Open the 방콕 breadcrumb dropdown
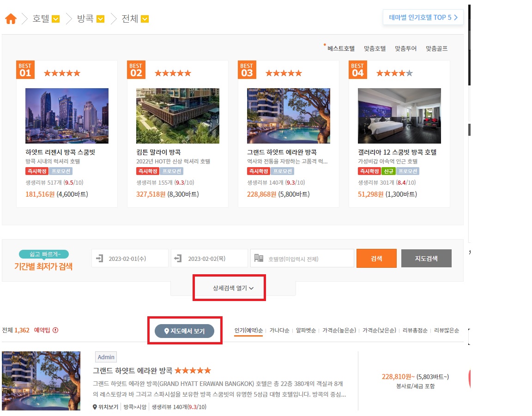 click(x=100, y=19)
